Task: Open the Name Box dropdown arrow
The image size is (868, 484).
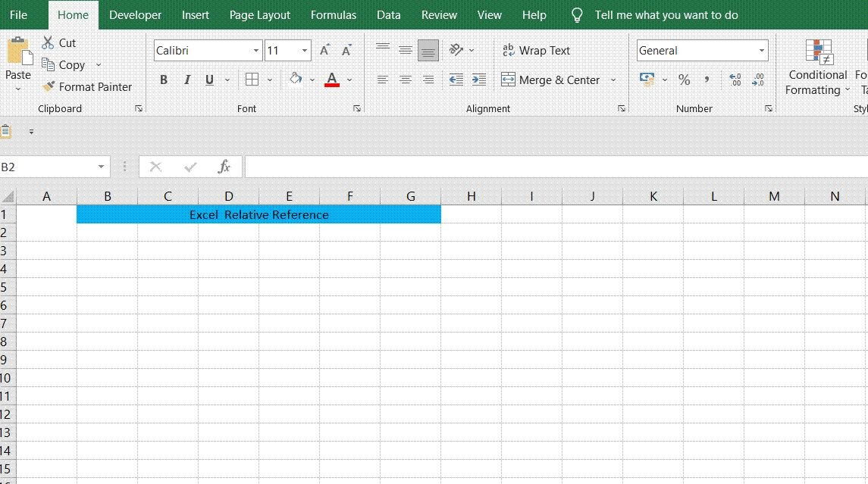Action: point(101,167)
